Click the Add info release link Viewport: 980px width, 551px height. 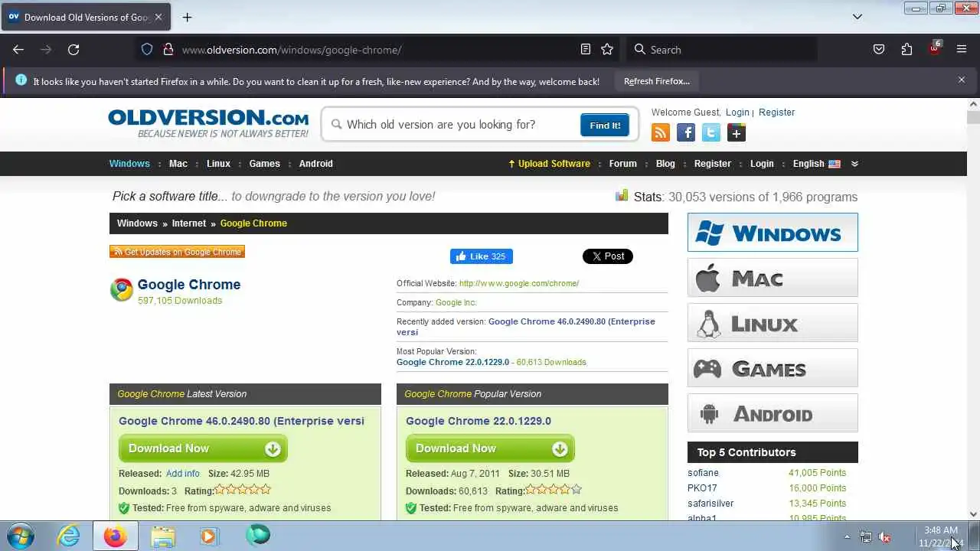(x=183, y=474)
